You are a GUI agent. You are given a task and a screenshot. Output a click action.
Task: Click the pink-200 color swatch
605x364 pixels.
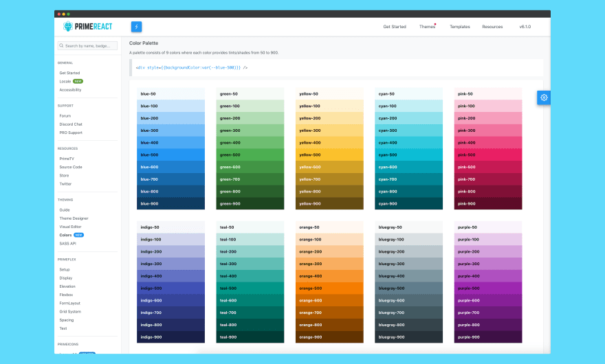pyautogui.click(x=488, y=118)
